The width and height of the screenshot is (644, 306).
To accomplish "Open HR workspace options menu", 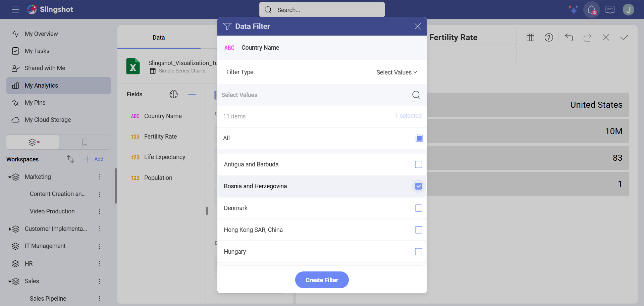I will click(99, 264).
